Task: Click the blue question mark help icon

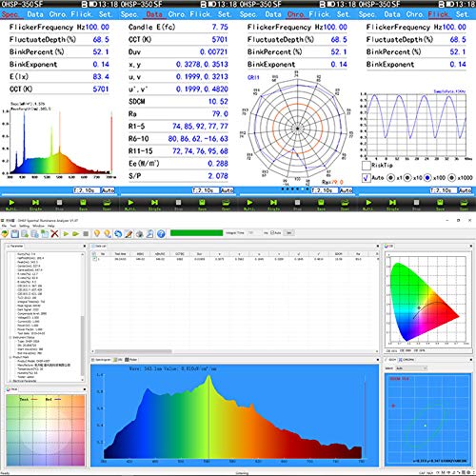Action: click(x=161, y=234)
